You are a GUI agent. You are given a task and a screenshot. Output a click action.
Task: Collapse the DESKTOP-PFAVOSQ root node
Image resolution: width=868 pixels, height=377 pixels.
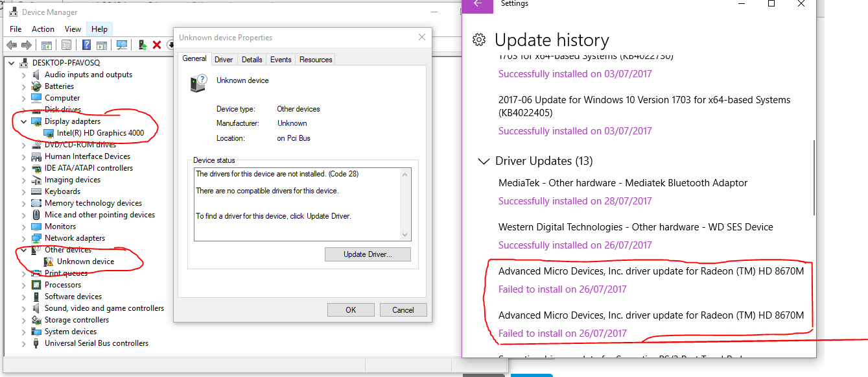coord(12,63)
